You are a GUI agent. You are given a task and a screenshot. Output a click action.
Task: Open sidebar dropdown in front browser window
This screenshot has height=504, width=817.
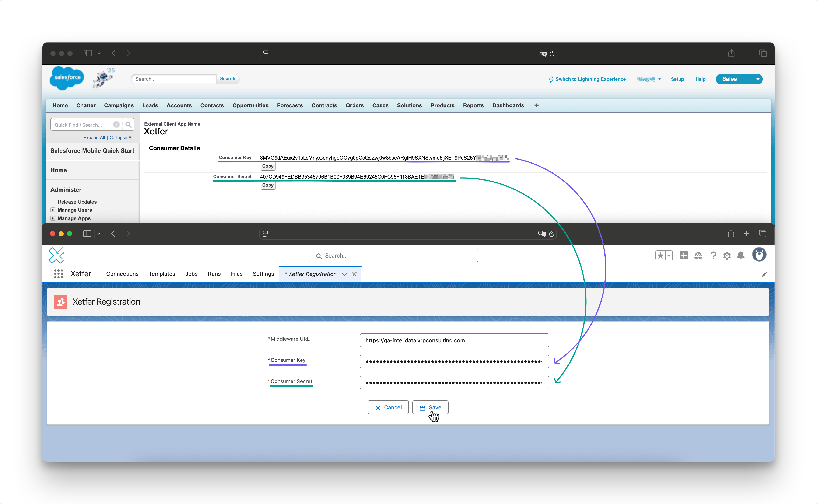[x=99, y=234]
